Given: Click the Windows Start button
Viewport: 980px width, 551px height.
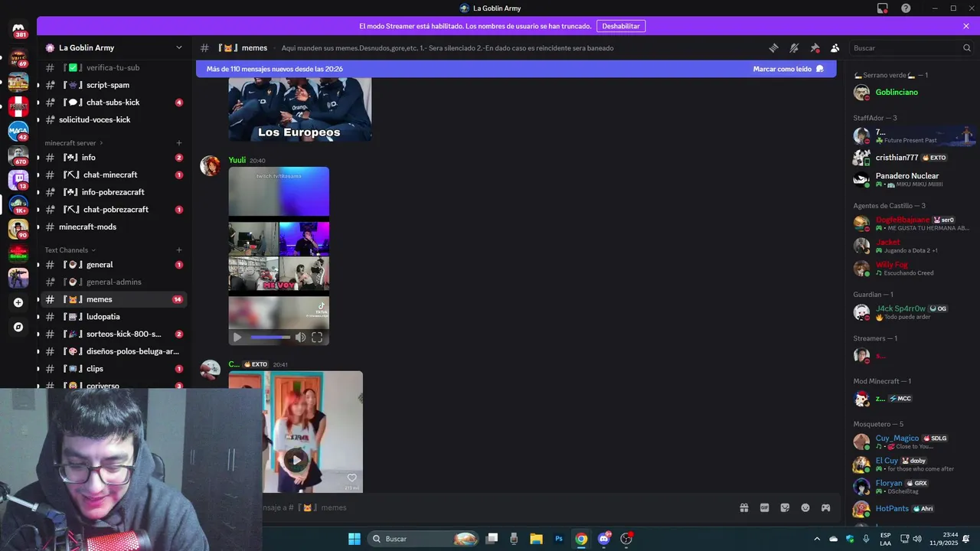Looking at the screenshot, I should pyautogui.click(x=354, y=539).
